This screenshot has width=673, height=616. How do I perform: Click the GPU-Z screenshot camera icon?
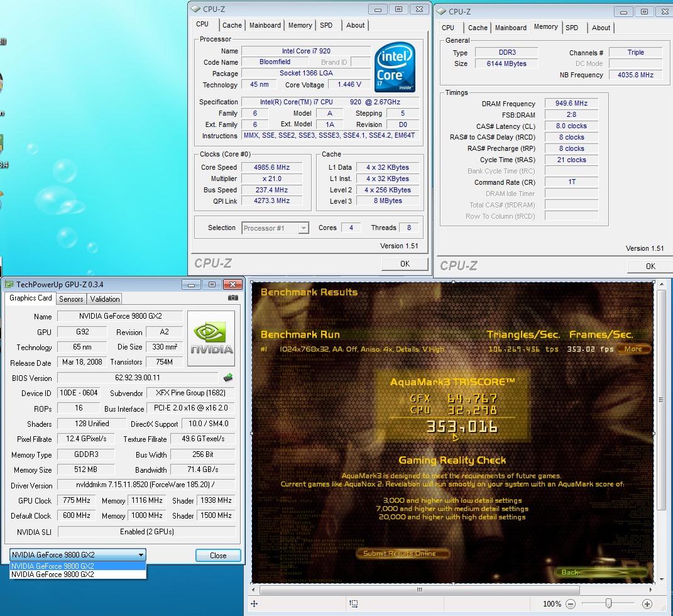point(233,297)
